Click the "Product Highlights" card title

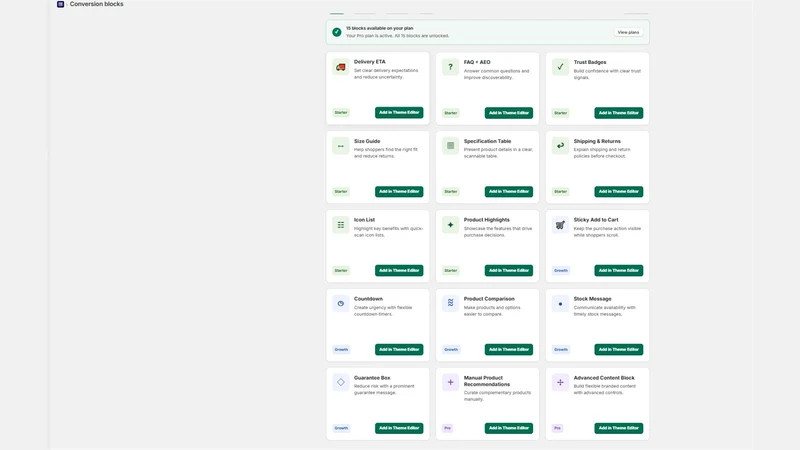[x=487, y=220]
